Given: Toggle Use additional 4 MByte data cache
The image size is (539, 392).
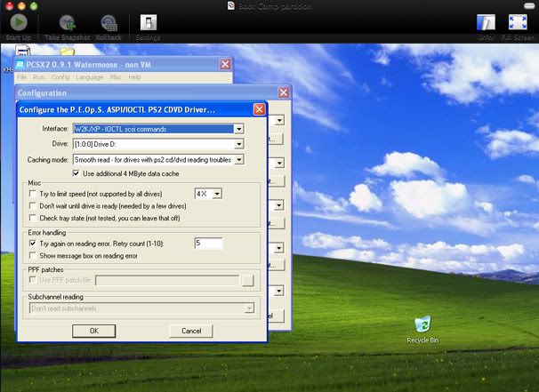Looking at the screenshot, I should (x=76, y=173).
